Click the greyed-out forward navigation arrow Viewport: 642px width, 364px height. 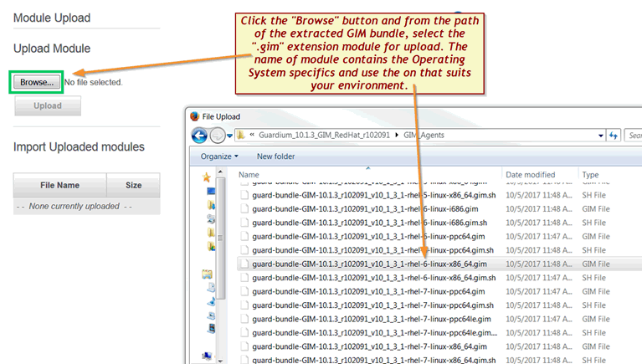(x=218, y=135)
